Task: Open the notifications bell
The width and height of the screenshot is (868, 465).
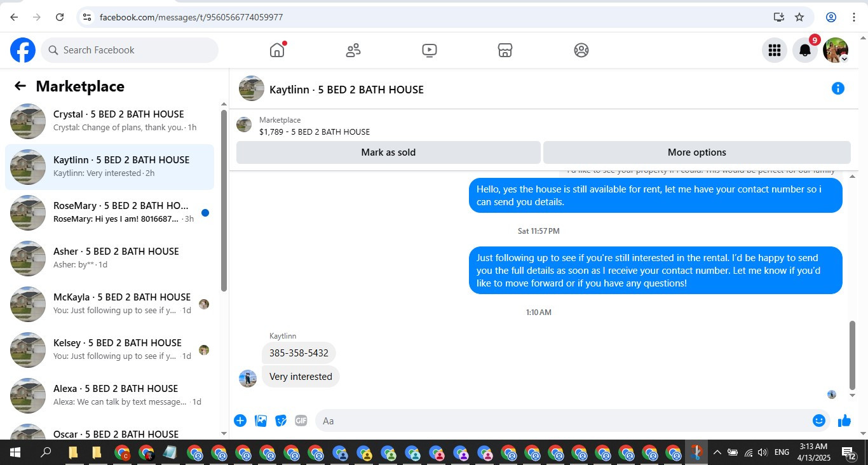Action: [804, 50]
